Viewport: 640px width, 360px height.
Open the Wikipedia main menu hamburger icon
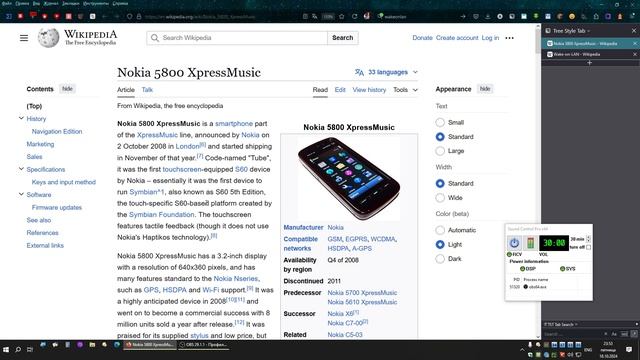(24, 38)
